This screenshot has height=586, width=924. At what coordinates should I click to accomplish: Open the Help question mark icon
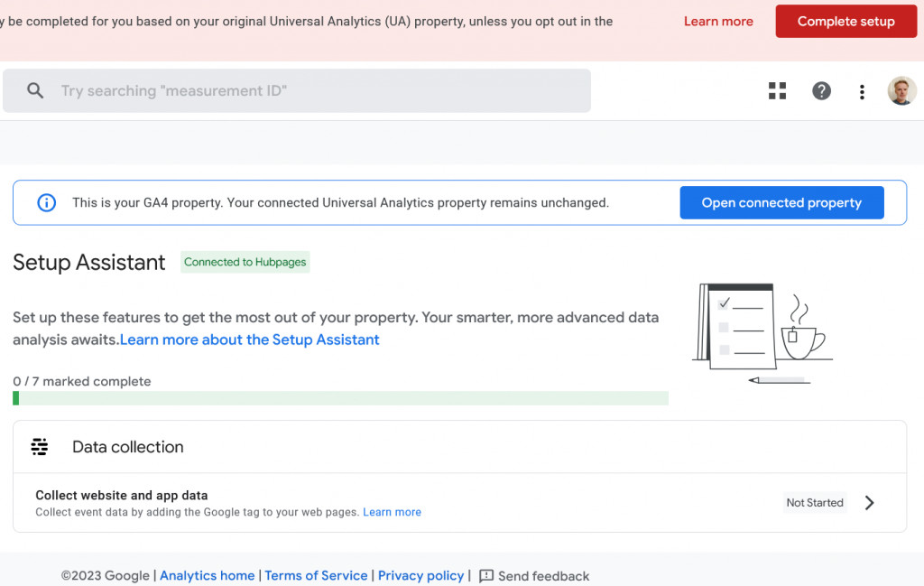click(x=821, y=91)
